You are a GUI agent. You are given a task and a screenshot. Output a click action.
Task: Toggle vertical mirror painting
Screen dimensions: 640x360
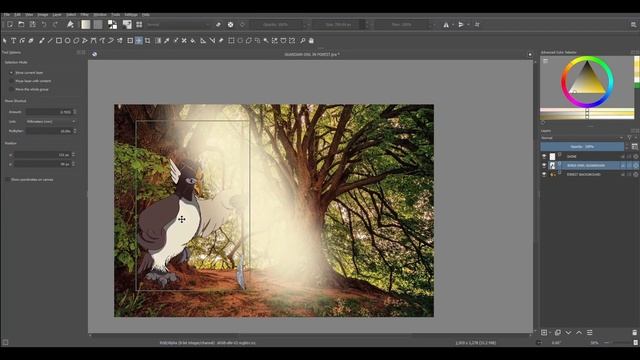click(x=461, y=24)
